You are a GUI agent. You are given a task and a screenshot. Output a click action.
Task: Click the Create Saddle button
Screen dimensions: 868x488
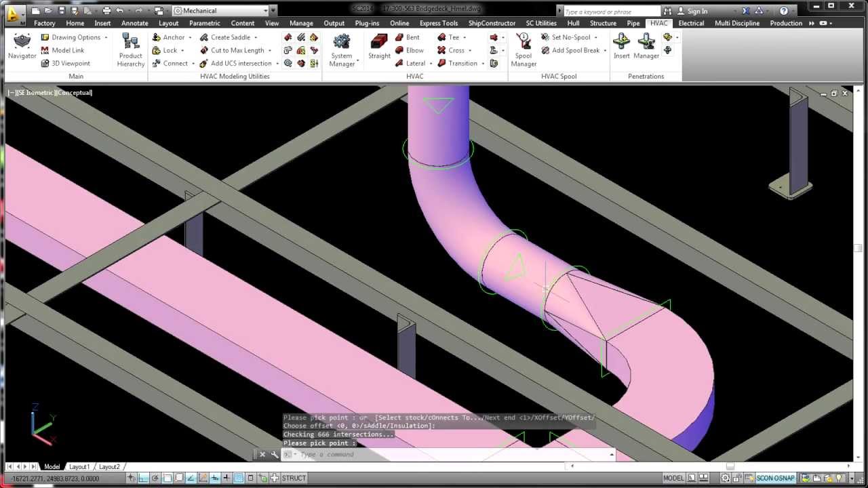[x=225, y=37]
